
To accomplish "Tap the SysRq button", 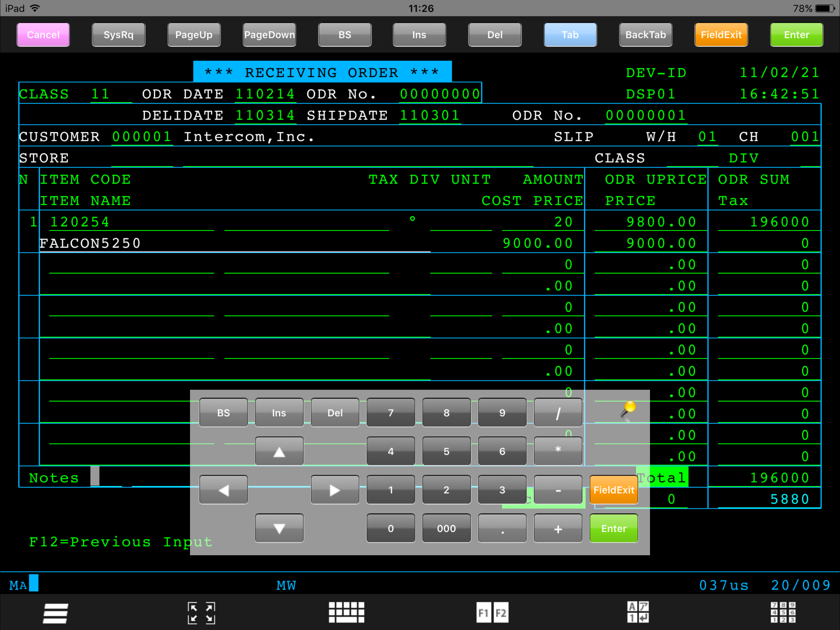I will [118, 34].
